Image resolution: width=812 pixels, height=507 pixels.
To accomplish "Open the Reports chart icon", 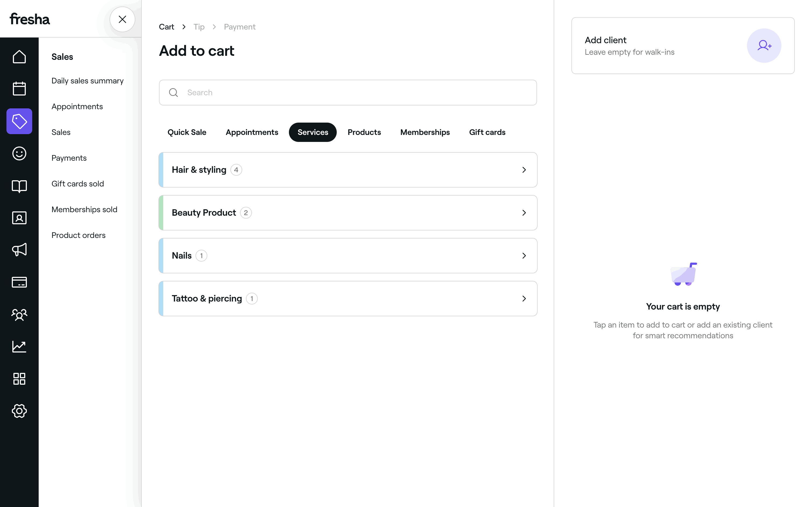I will tap(19, 346).
